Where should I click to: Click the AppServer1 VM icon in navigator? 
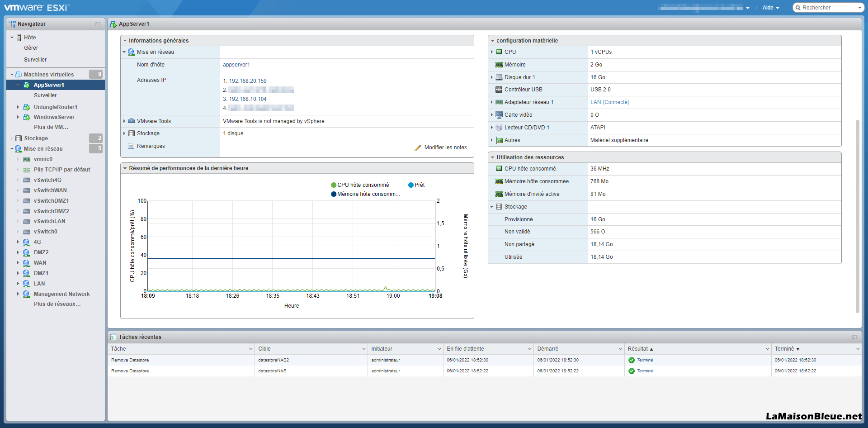[27, 85]
